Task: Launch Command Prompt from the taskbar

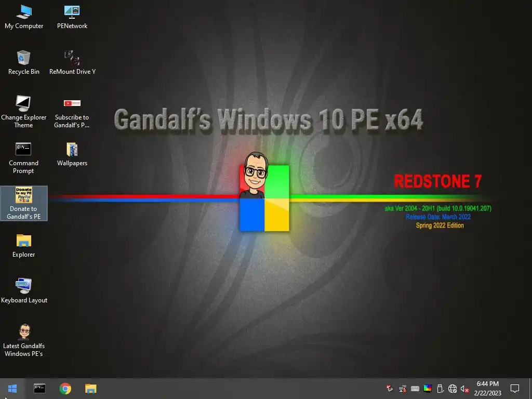Action: click(39, 389)
